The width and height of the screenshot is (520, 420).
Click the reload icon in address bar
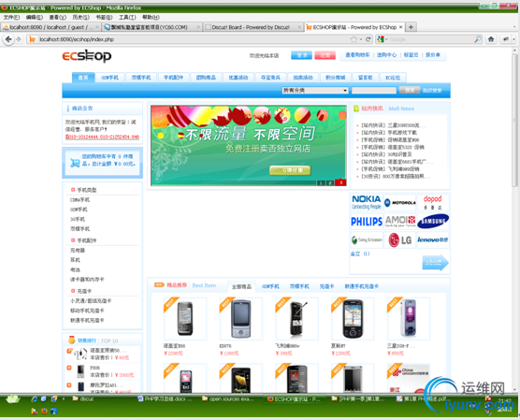click(368, 39)
